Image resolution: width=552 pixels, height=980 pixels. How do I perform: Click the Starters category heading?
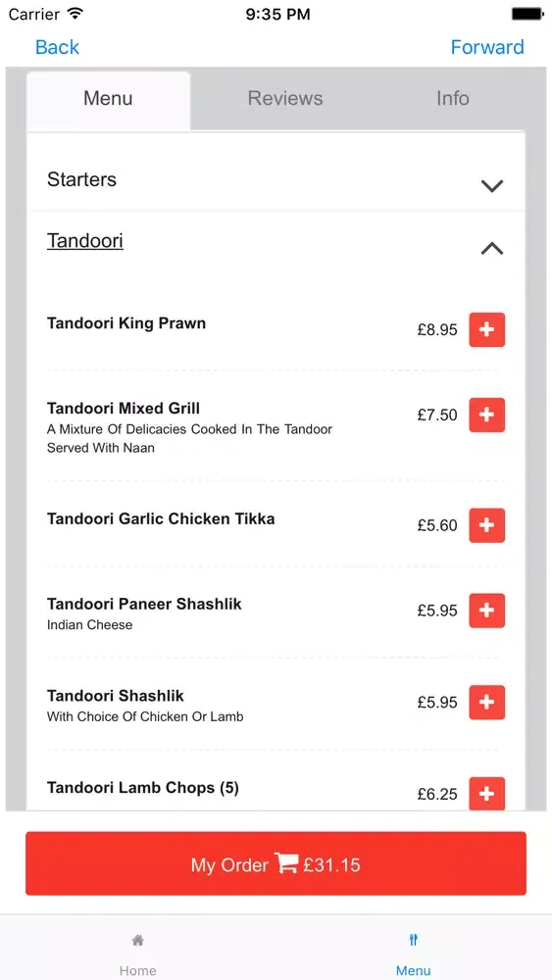[x=82, y=179]
